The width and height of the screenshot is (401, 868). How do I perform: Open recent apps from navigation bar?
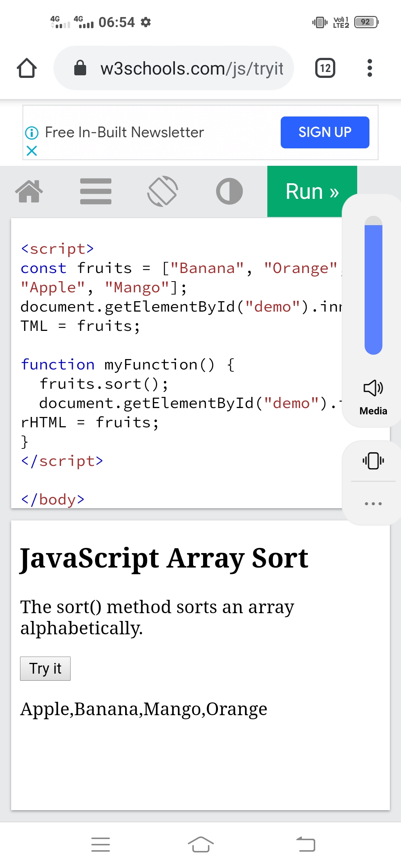point(101,845)
